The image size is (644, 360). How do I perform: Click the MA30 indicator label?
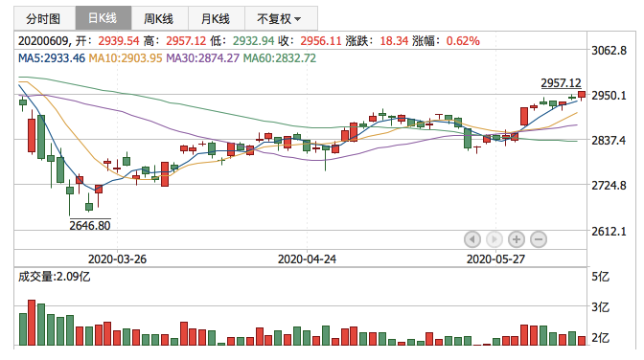point(202,58)
